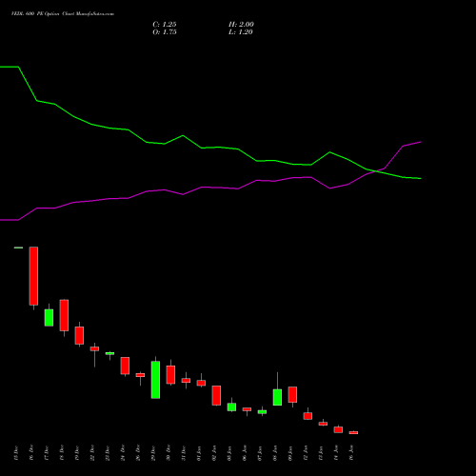Click the '06 Jan' date label
The image size is (476, 476).
pos(245,453)
